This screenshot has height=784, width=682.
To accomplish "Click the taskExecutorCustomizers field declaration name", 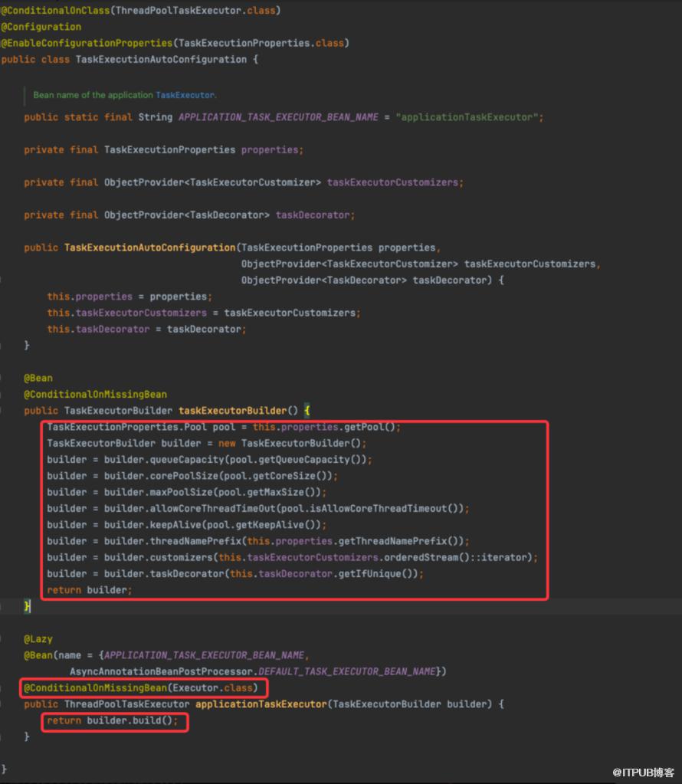I will click(392, 182).
